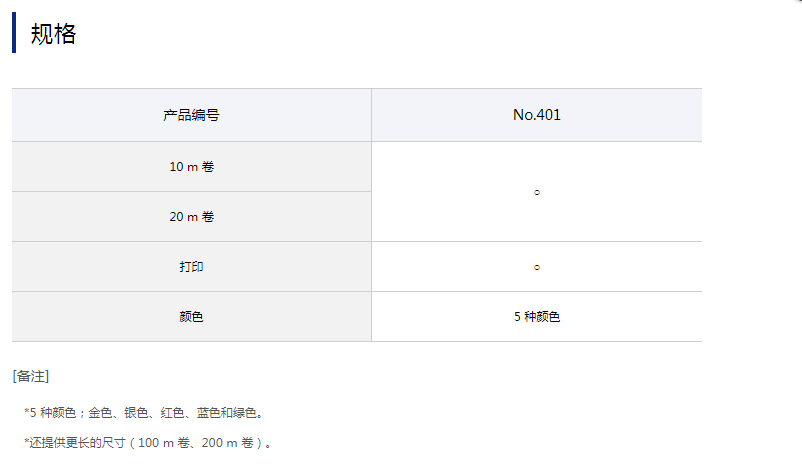Click the 打印 row label
Viewport: 802px width, 470px height.
[x=191, y=267]
